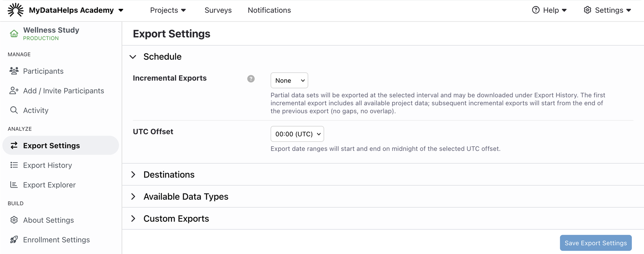Open Enrollment Settings via rocket icon
Viewport: 644px width, 254px height.
click(14, 240)
